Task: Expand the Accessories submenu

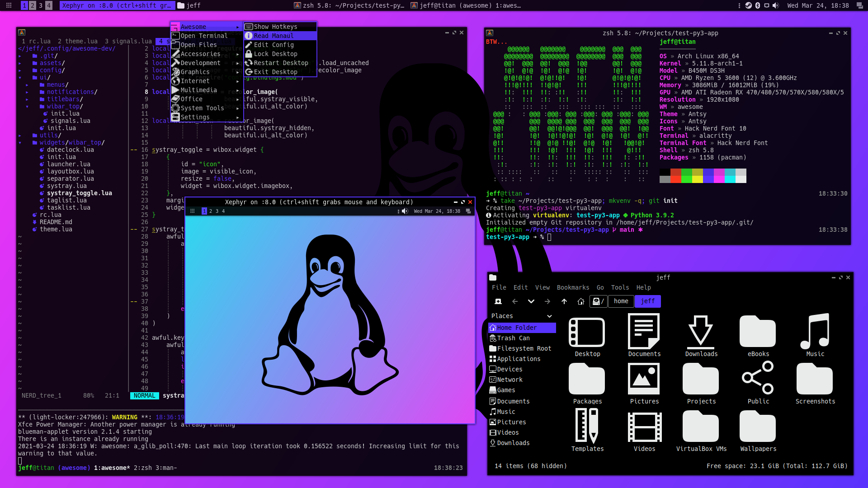Action: point(207,54)
